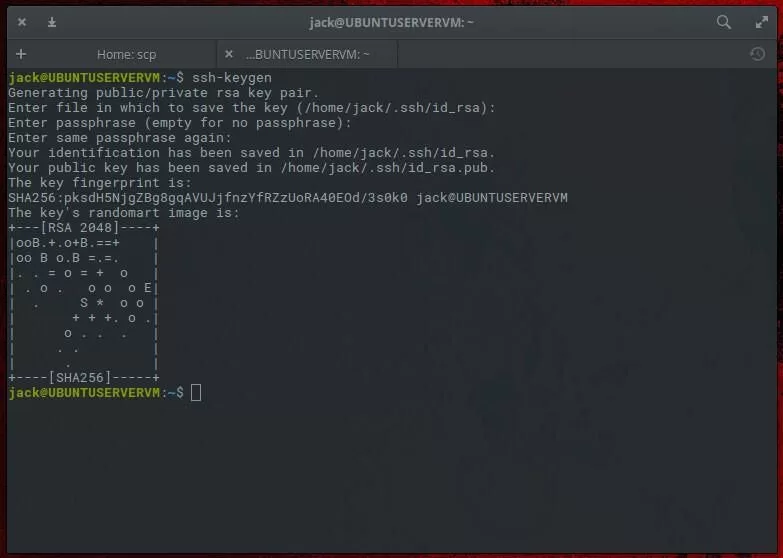
Task: Click the Generating public/private rsa key pair line
Action: pos(163,93)
